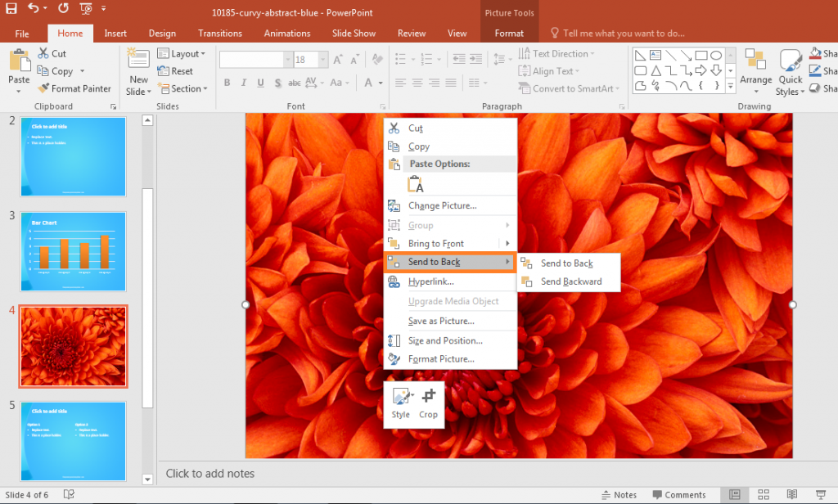Screen dimensions: 838x504
Task: Click the Copy icon in Clipboard group
Action: [43, 71]
